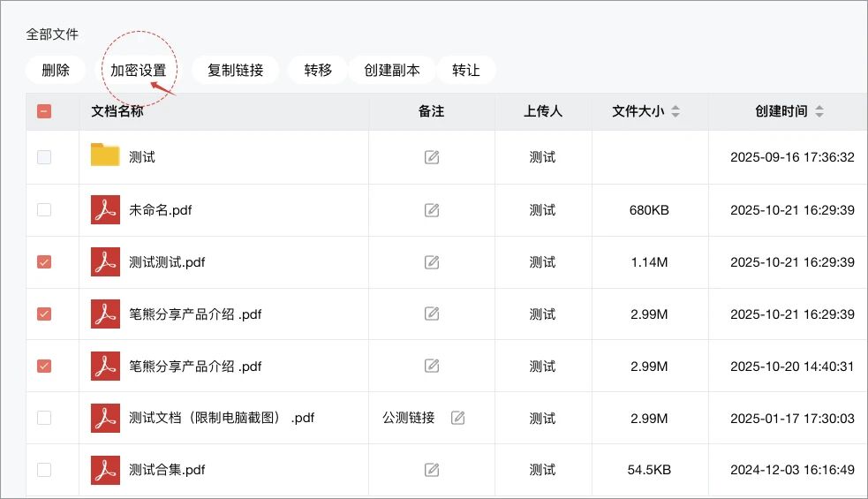Edit the remark for 未命名.pdf
This screenshot has width=868, height=499.
[432, 210]
